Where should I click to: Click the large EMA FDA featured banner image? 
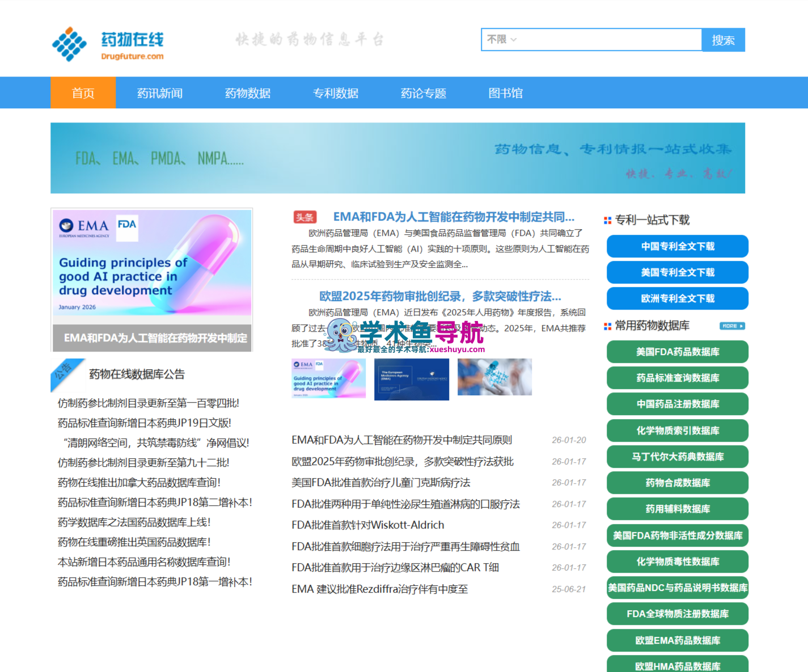pyautogui.click(x=152, y=280)
